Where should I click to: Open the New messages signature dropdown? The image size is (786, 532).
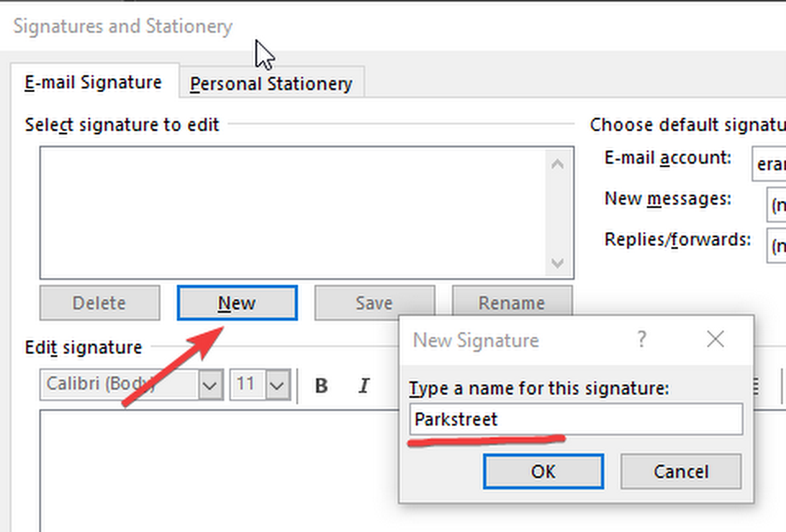coord(776,205)
